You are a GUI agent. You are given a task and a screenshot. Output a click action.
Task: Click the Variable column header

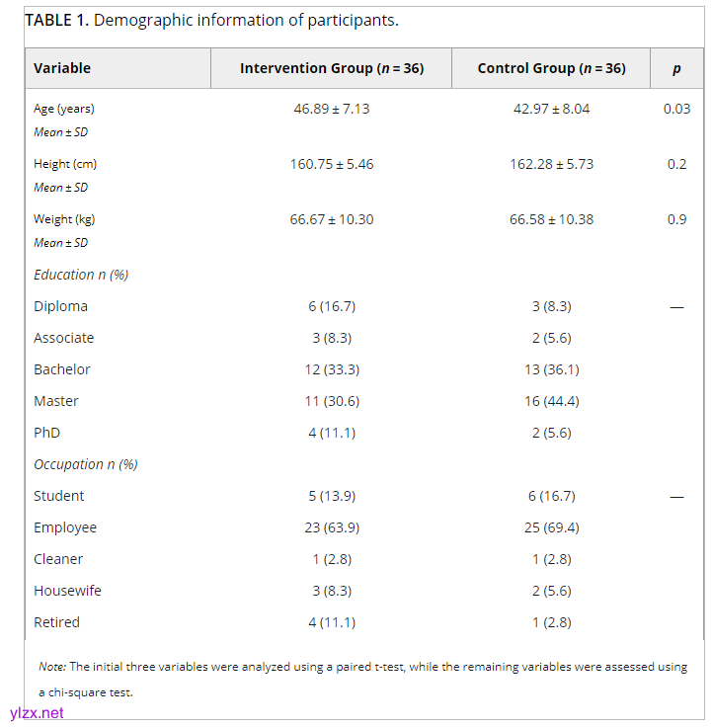click(x=62, y=68)
